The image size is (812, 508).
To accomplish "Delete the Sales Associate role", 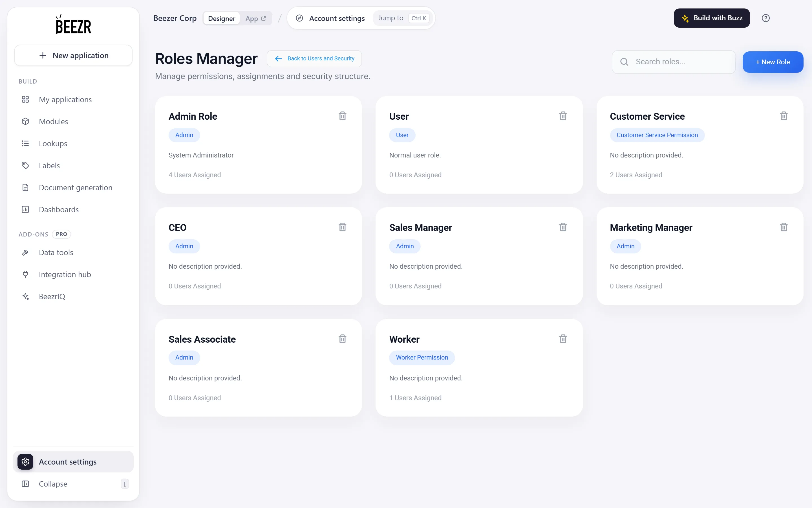I will [342, 339].
